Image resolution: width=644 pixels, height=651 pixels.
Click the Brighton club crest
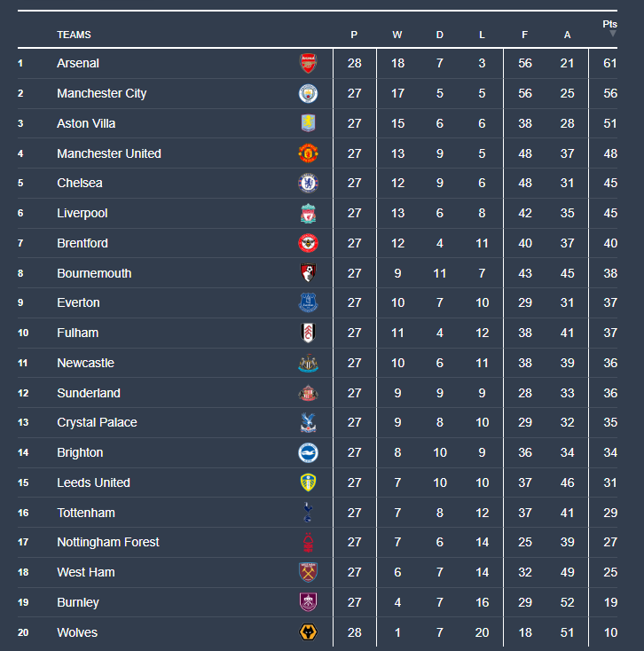click(x=308, y=452)
